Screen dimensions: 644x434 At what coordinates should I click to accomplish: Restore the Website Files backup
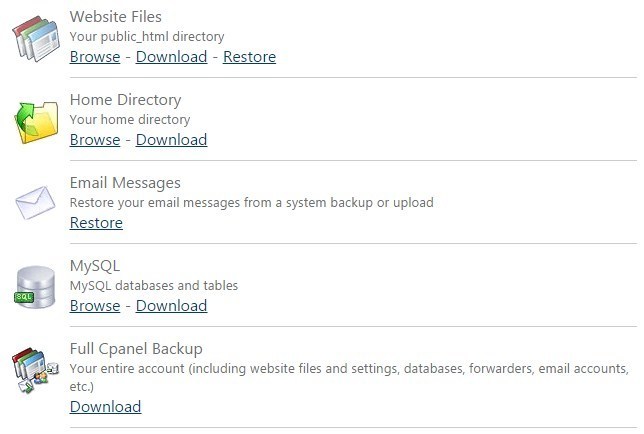click(x=249, y=57)
